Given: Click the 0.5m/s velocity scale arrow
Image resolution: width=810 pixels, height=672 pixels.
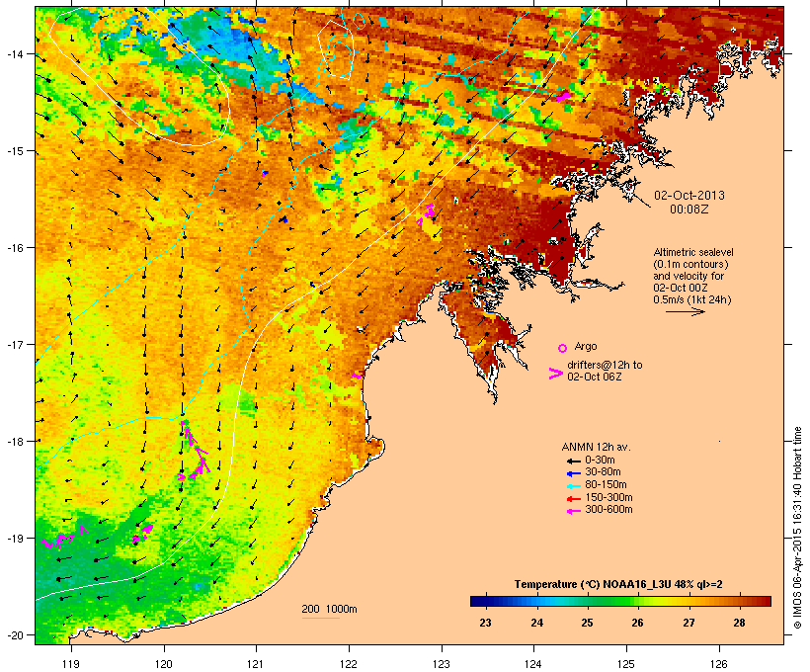Looking at the screenshot, I should point(686,311).
